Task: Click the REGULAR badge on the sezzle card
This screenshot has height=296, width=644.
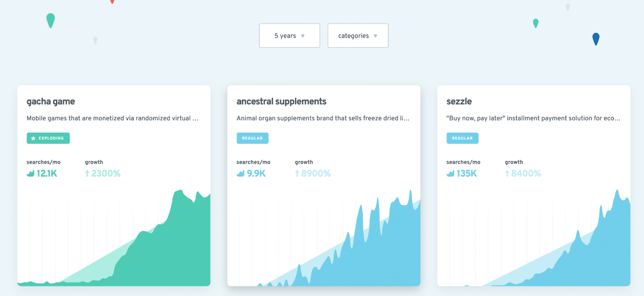Action: coord(462,138)
